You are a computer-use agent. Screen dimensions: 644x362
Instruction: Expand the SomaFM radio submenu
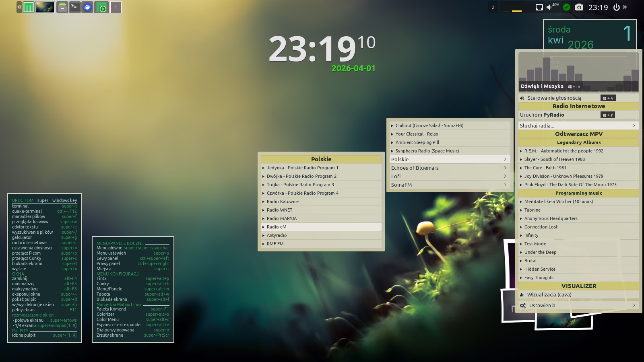(x=448, y=185)
